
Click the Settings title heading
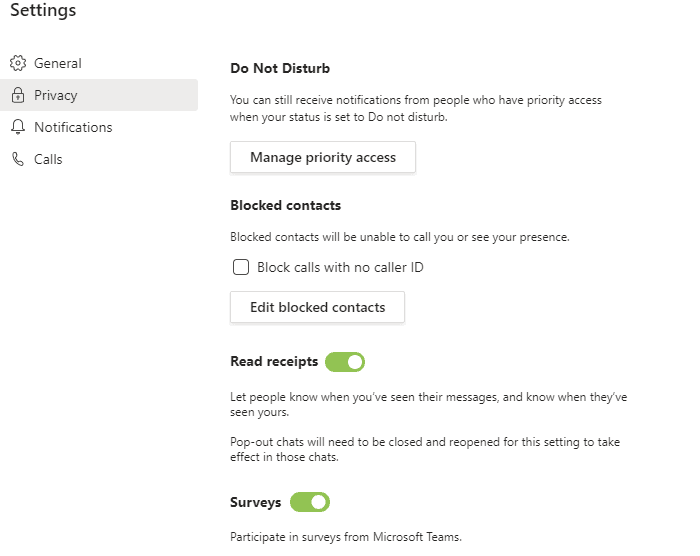43,11
